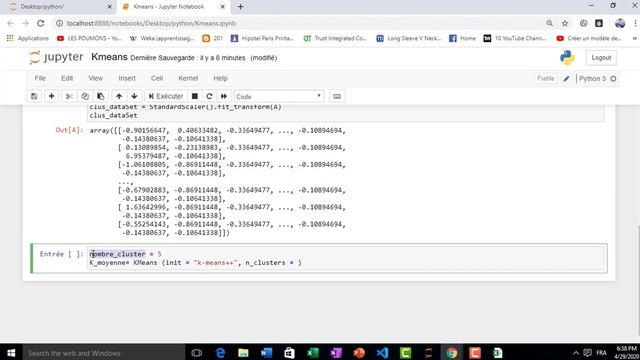Open Microsoft Edge from the taskbar

(x=220, y=353)
